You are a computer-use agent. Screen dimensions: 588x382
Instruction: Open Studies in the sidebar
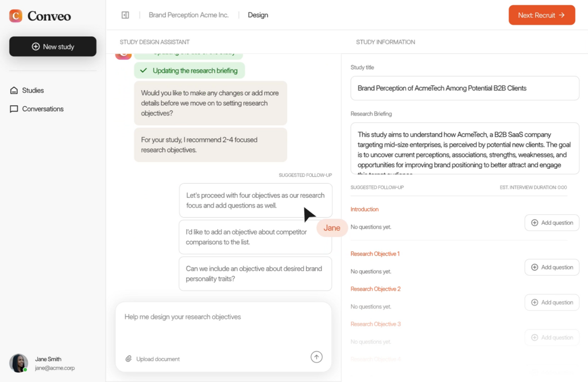pyautogui.click(x=33, y=90)
